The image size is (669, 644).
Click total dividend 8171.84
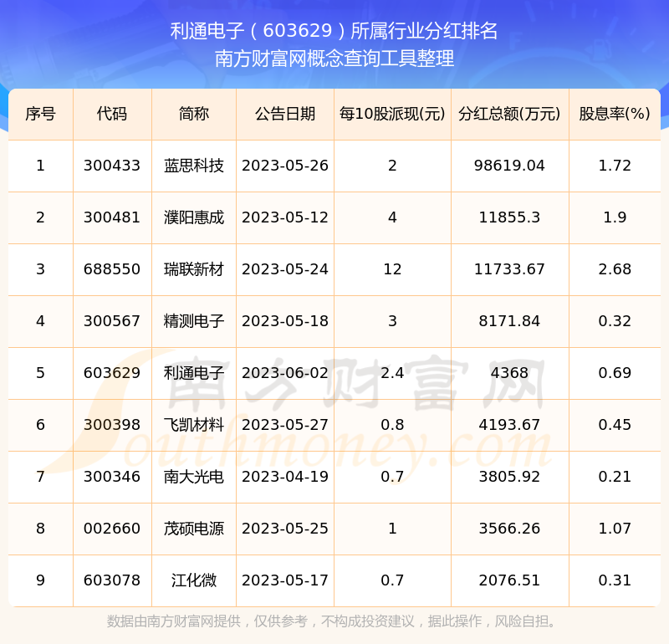click(x=509, y=321)
